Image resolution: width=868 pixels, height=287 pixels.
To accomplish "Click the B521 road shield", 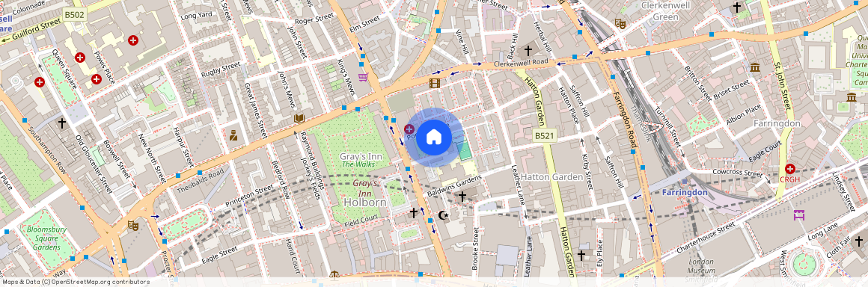I will pyautogui.click(x=544, y=135).
